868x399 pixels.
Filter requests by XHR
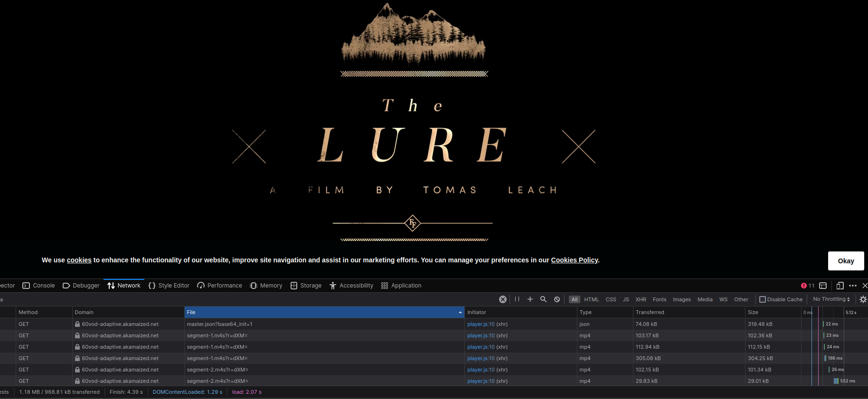click(x=641, y=299)
